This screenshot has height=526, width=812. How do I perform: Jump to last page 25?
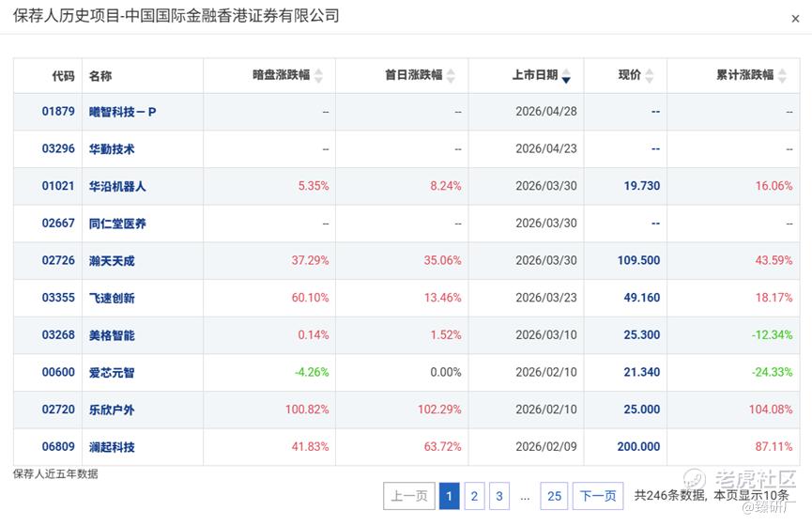[x=554, y=496]
